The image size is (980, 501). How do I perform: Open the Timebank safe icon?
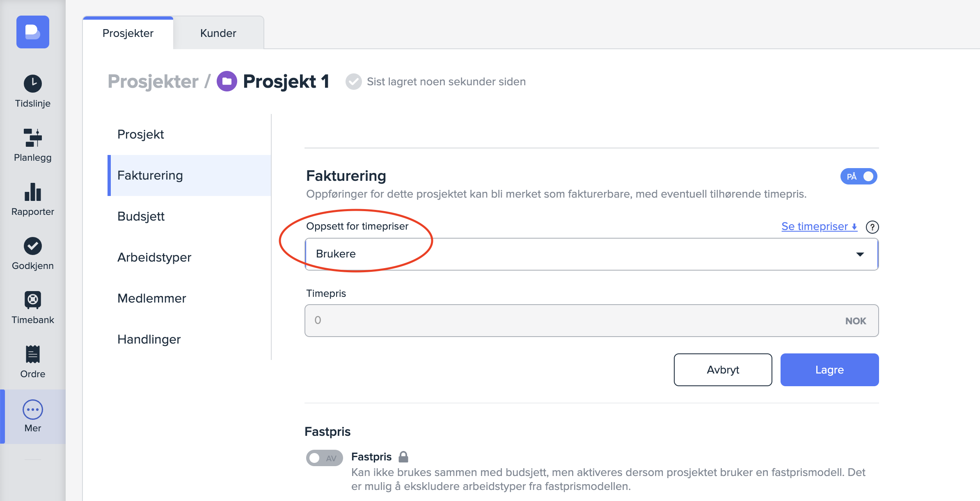coord(33,300)
